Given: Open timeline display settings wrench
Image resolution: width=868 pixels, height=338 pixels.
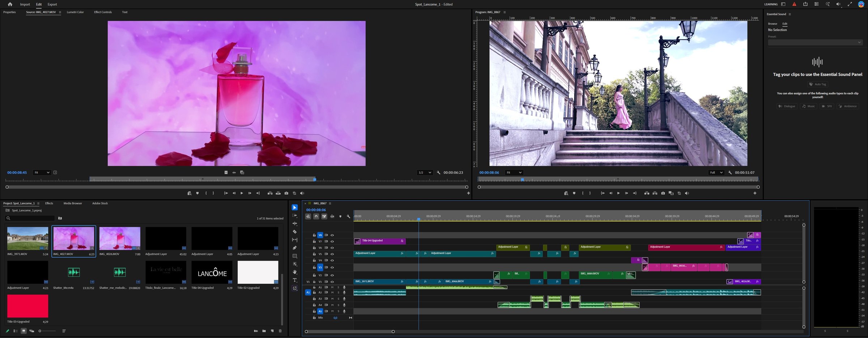Looking at the screenshot, I should pos(348,216).
